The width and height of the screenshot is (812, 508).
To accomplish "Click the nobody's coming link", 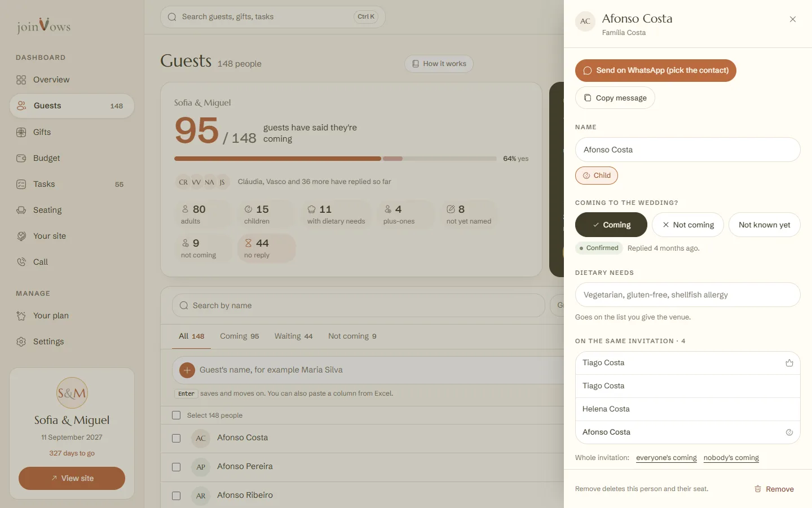I will [731, 458].
